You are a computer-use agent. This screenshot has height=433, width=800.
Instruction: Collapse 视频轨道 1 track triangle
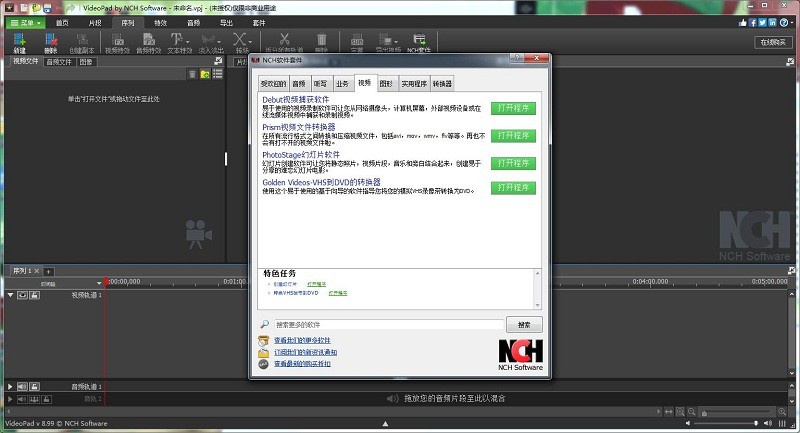[10, 295]
